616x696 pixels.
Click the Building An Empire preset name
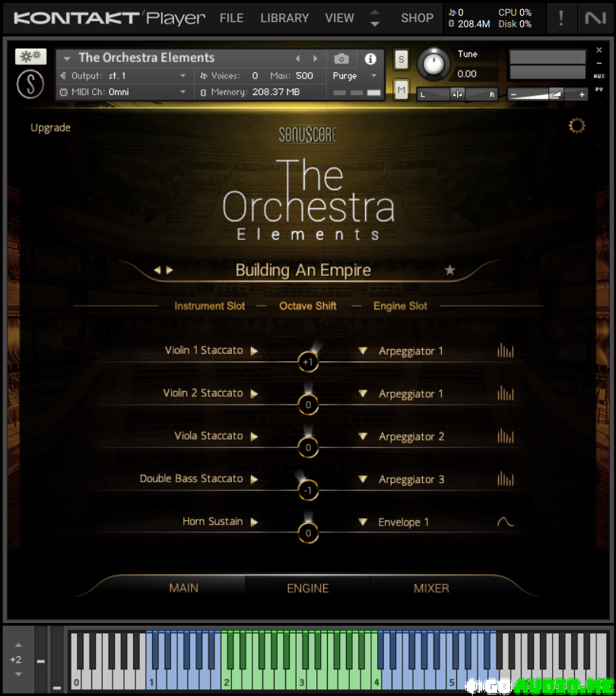[x=303, y=270]
